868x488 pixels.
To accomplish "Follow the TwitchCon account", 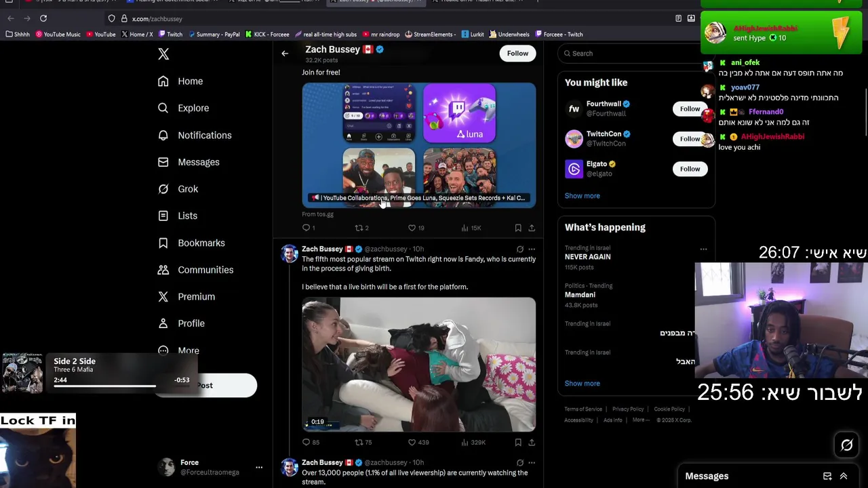I will tap(690, 138).
